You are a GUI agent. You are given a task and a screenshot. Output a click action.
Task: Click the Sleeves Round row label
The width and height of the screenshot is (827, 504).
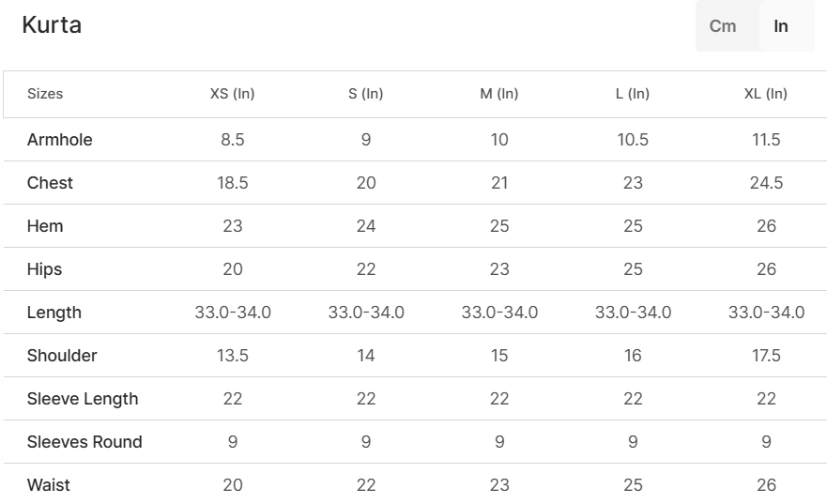click(x=84, y=442)
